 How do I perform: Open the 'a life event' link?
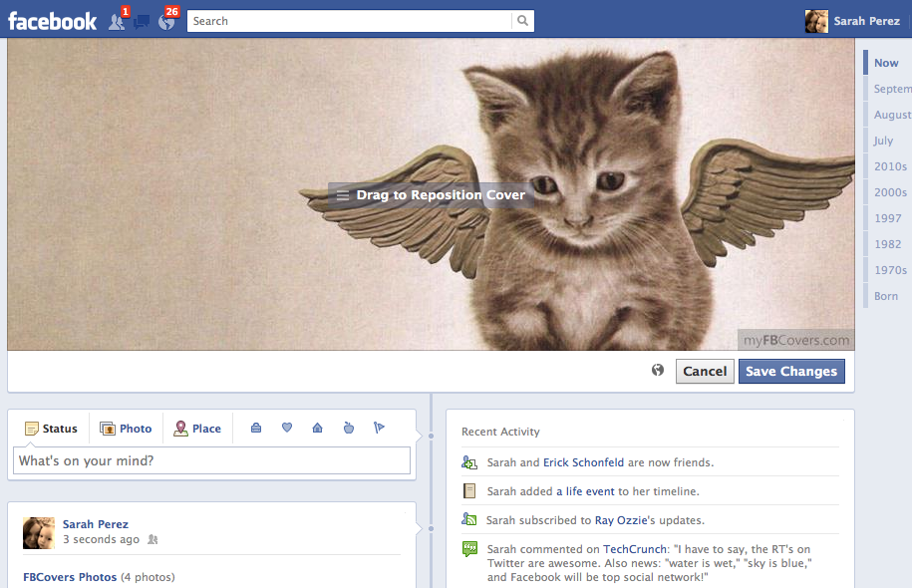[x=585, y=491]
